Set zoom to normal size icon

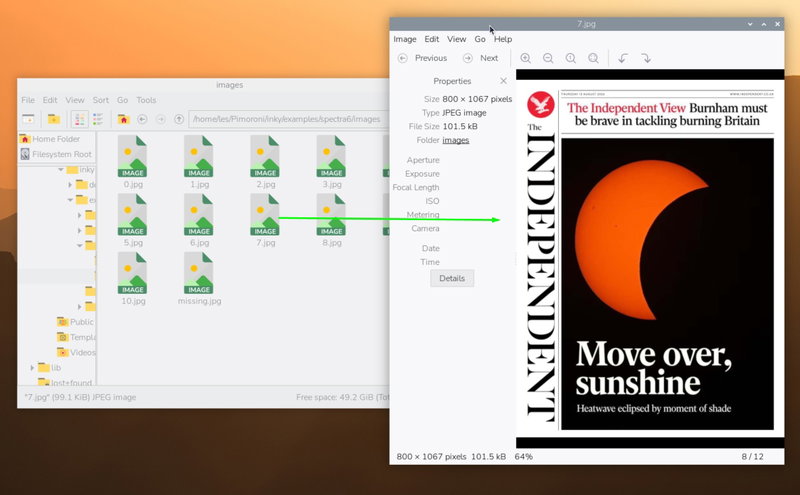click(570, 58)
